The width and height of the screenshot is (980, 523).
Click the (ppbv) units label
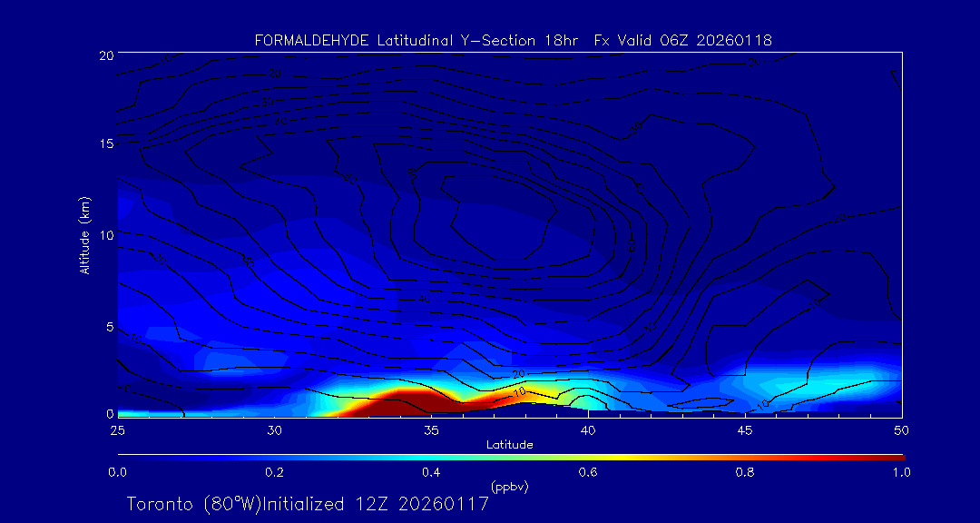coord(509,487)
